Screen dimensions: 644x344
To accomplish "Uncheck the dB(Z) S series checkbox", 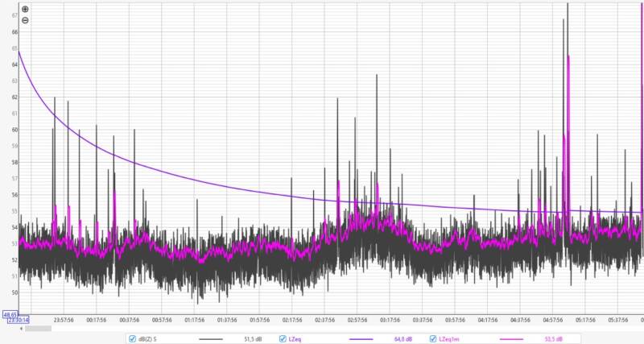I will click(x=132, y=339).
